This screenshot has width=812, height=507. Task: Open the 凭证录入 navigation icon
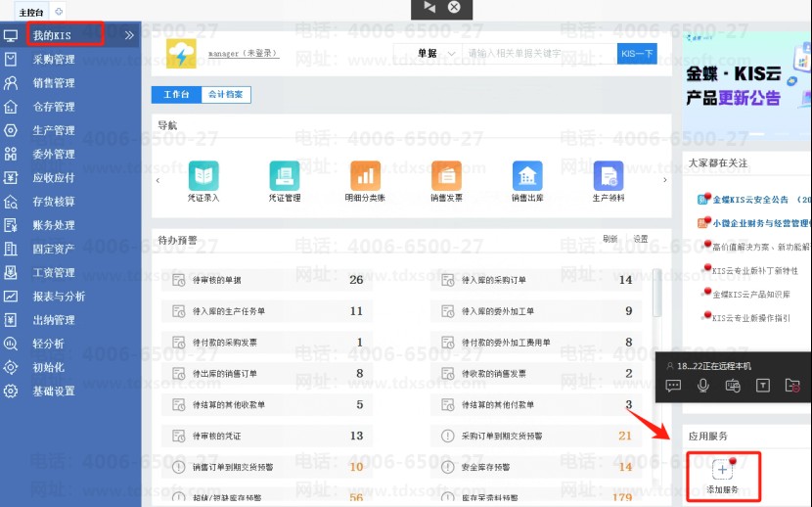point(203,176)
